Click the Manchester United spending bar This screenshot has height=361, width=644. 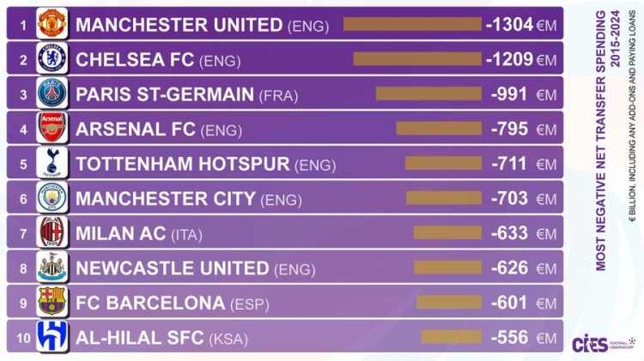pyautogui.click(x=412, y=24)
